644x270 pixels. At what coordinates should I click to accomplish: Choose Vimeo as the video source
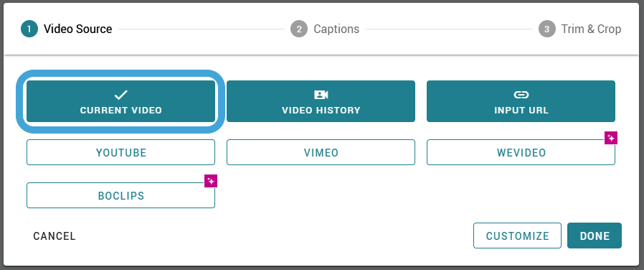coord(321,152)
